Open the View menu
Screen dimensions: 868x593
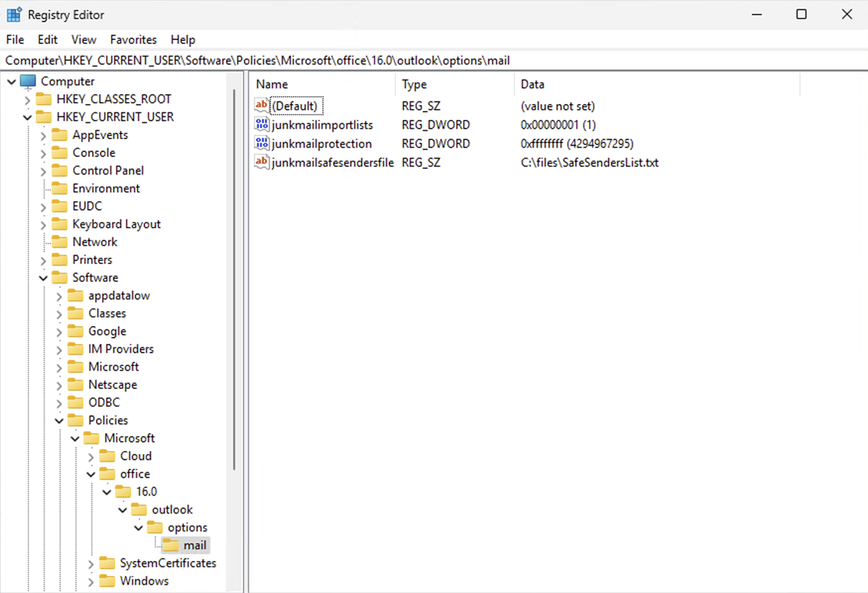point(83,39)
